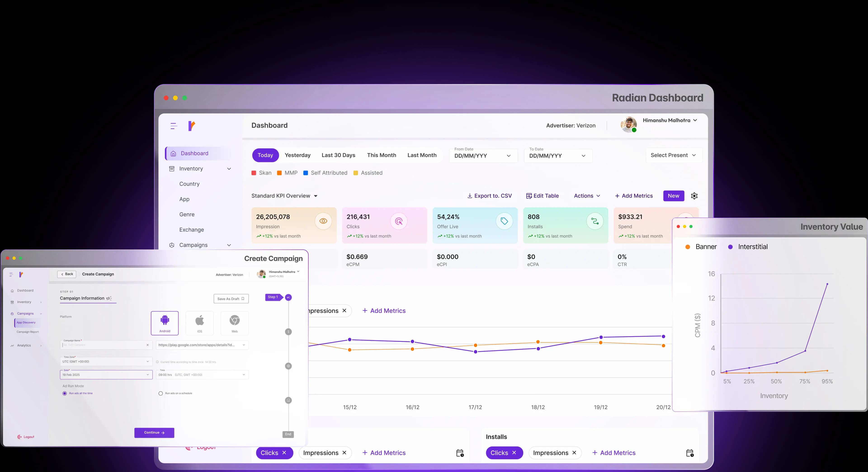Toggle the Interstitial legend dot

(x=730, y=247)
